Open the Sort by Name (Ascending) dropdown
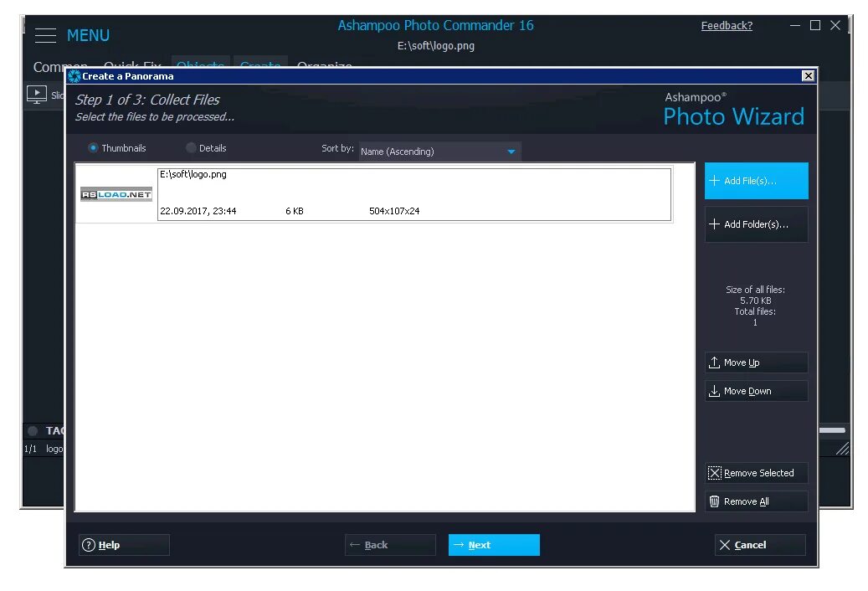The height and width of the screenshot is (591, 868). [439, 151]
